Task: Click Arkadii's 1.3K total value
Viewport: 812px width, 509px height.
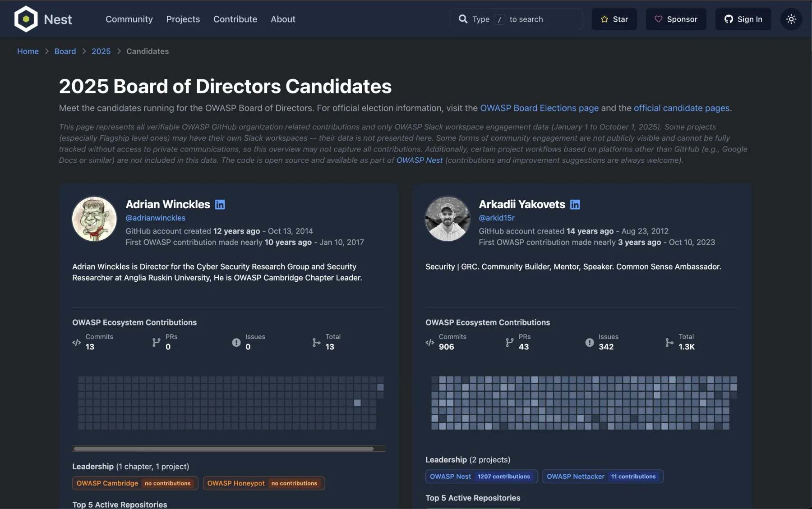Action: (x=686, y=347)
